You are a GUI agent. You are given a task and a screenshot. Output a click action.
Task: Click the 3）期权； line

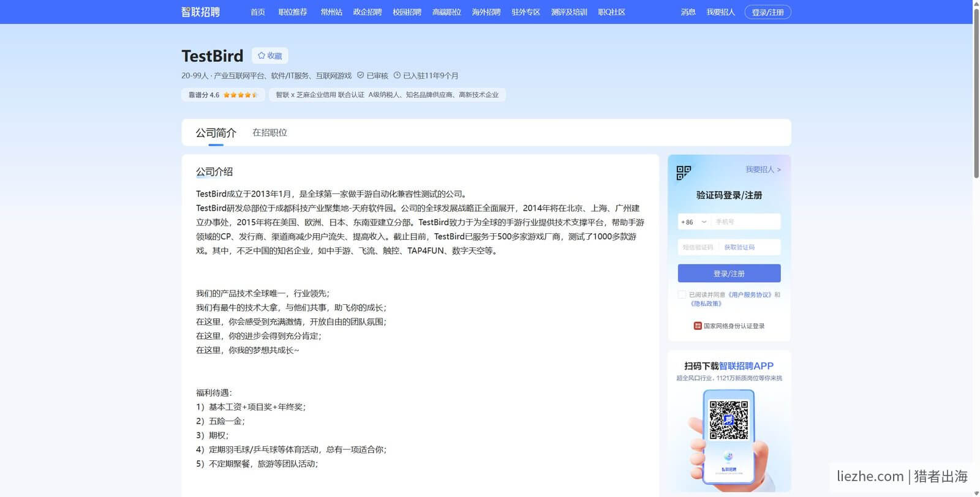[x=213, y=435]
